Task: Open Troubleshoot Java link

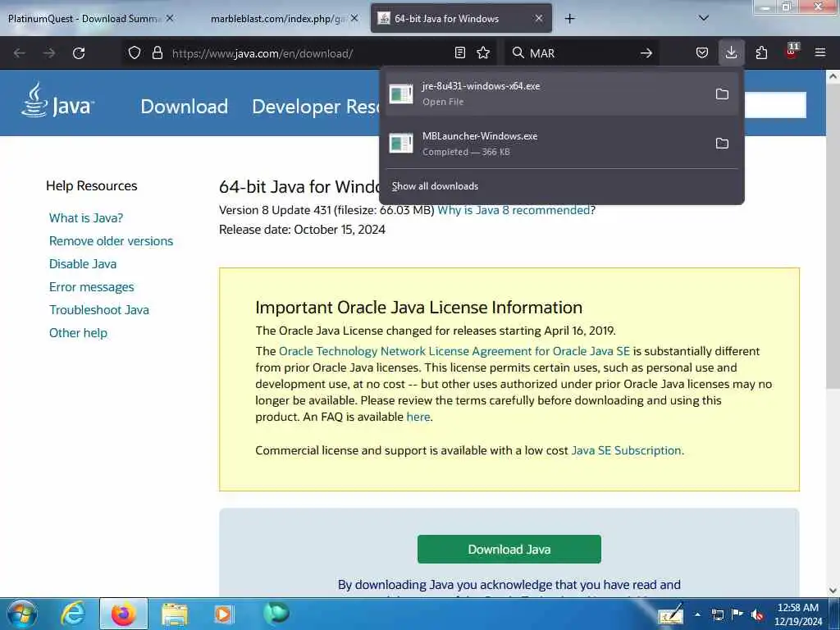Action: click(x=99, y=310)
